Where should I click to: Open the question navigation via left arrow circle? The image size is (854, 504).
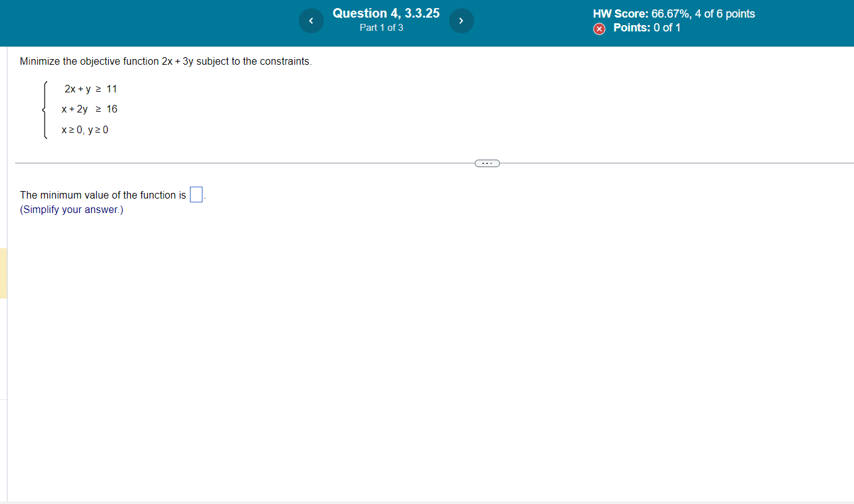311,20
